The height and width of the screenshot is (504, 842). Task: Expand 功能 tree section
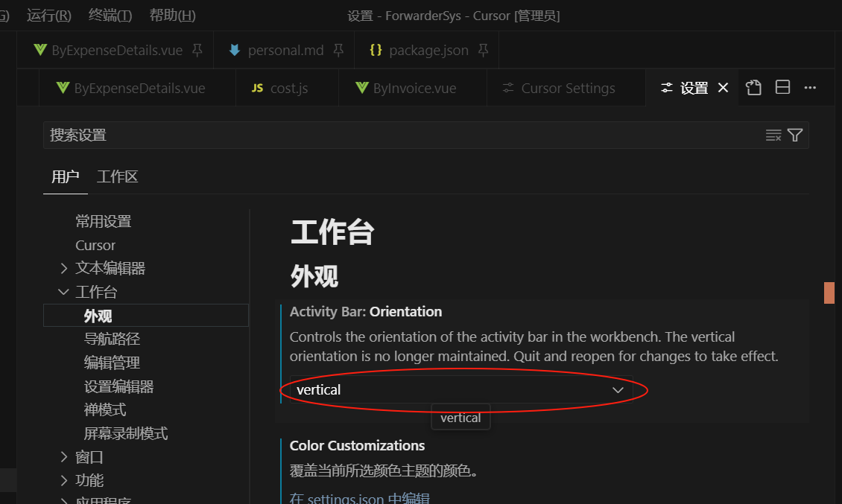click(x=64, y=480)
